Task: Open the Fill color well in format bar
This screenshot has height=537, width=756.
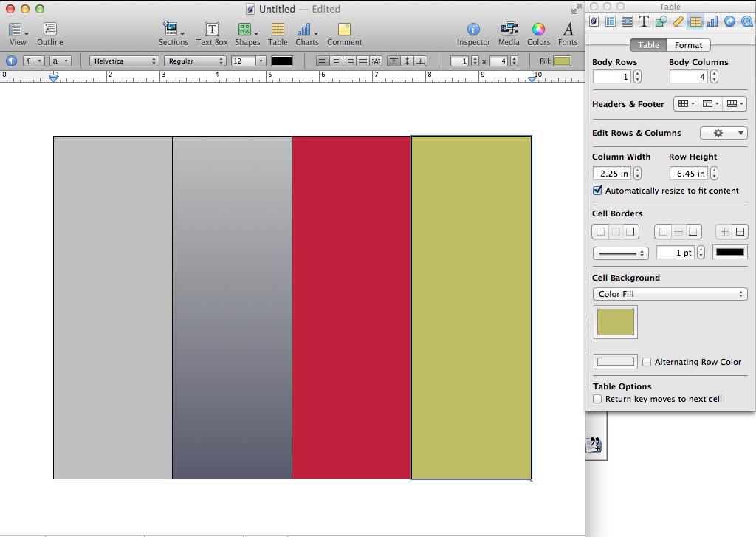Action: point(562,61)
